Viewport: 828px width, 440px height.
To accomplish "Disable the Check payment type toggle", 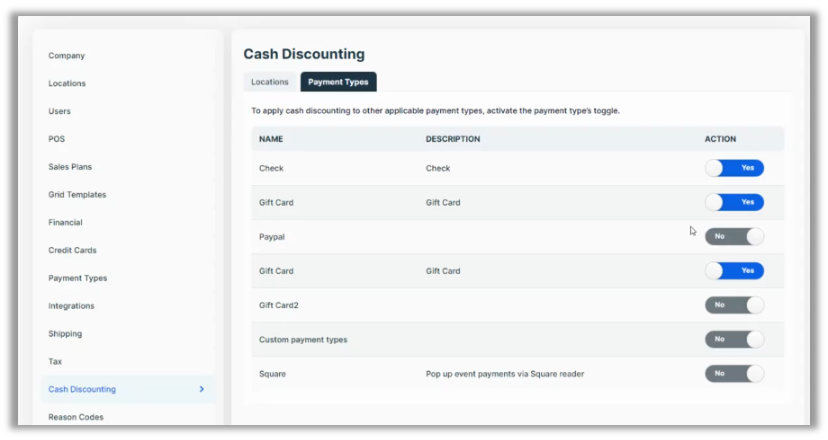I will tap(734, 168).
